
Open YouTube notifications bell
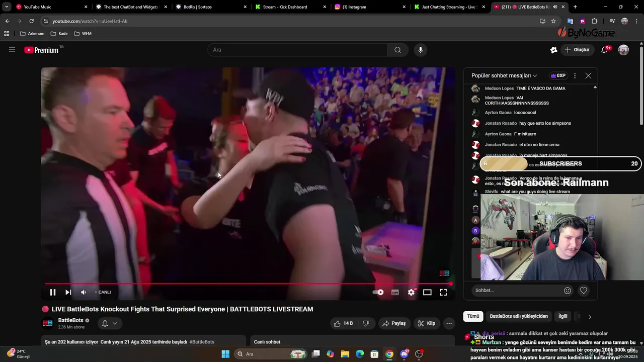click(x=605, y=50)
